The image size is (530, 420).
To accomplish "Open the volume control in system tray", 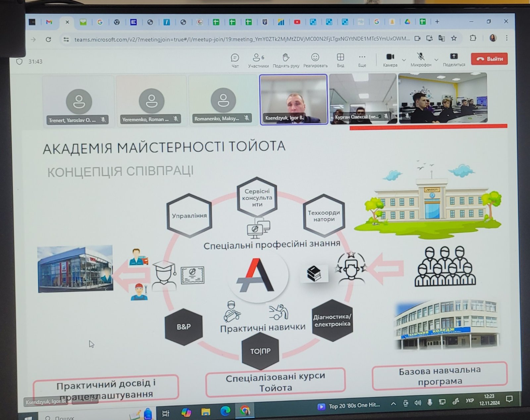I will pos(418,403).
